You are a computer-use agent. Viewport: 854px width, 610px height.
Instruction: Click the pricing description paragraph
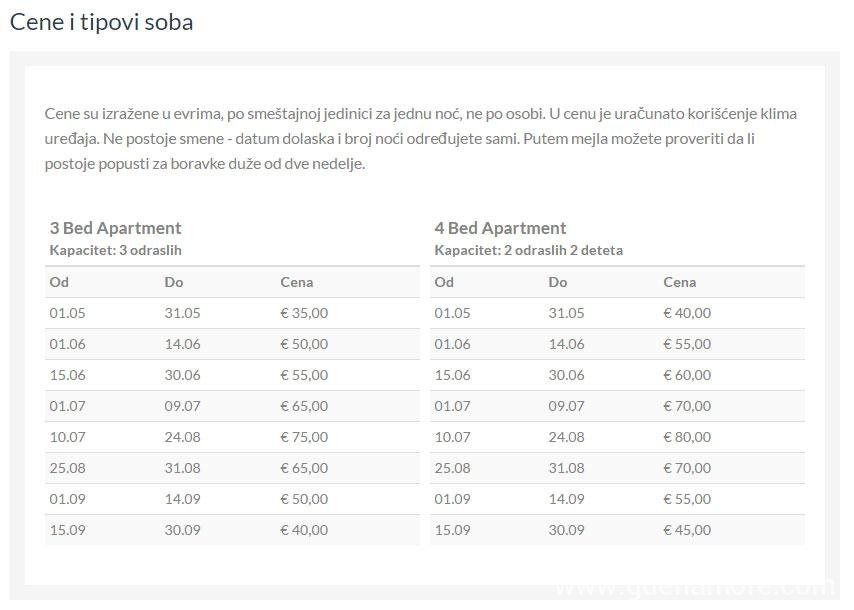tap(420, 138)
